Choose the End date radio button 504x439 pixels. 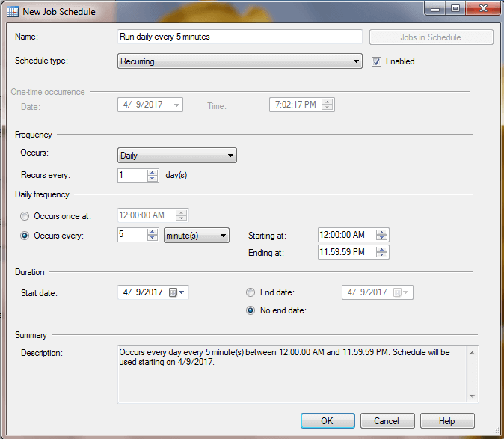(251, 292)
